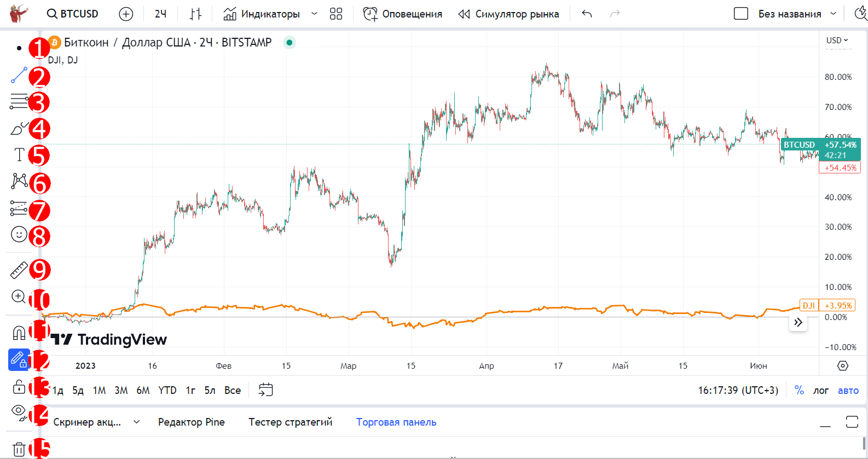Toggle lock all drawing tools
868x459 pixels.
(19, 387)
